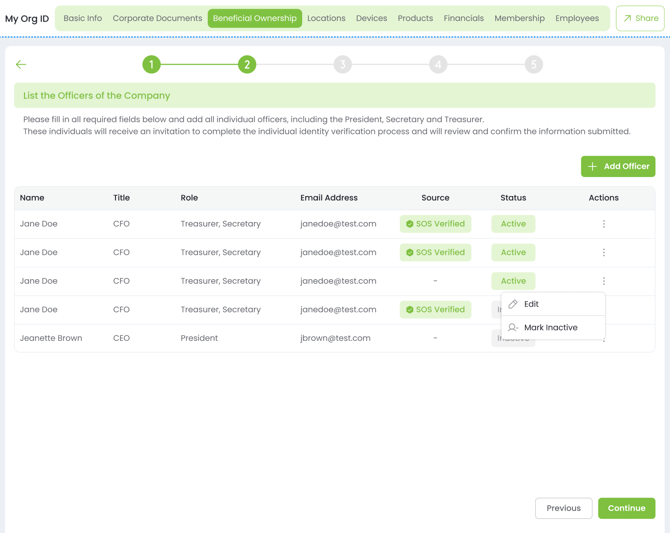The width and height of the screenshot is (670, 533).
Task: Click the Email Address column header
Action: [x=329, y=198]
